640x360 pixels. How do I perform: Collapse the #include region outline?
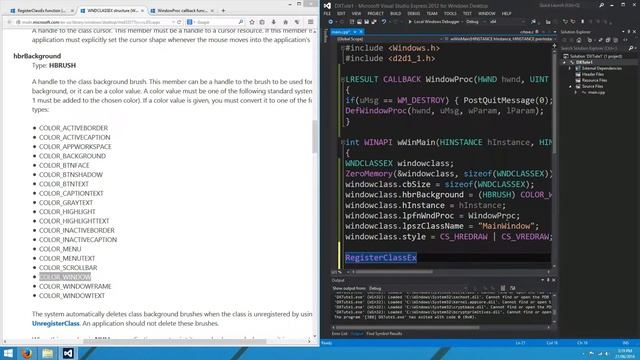click(342, 48)
